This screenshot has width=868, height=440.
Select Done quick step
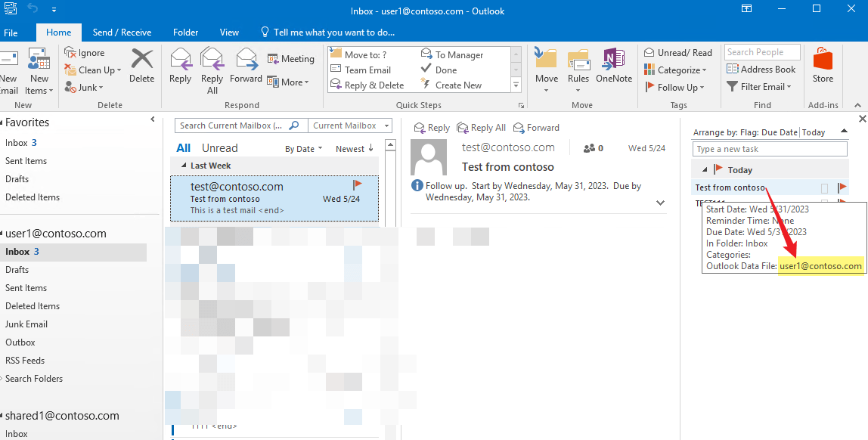439,70
